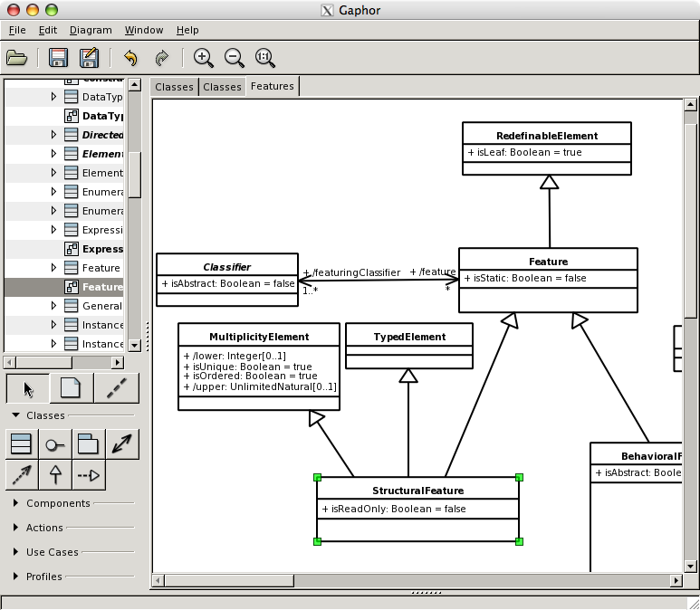Expand the General tree node
The image size is (700, 610).
53,306
